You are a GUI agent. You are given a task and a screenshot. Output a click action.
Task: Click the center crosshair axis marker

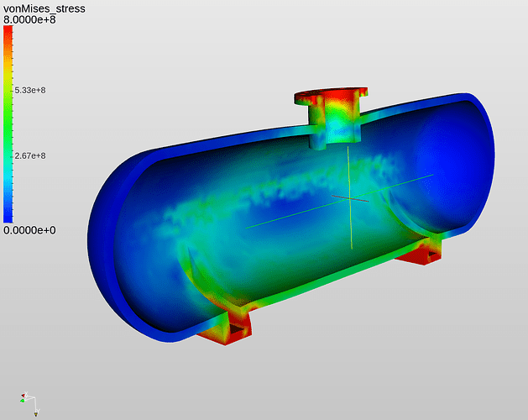pyautogui.click(x=350, y=198)
